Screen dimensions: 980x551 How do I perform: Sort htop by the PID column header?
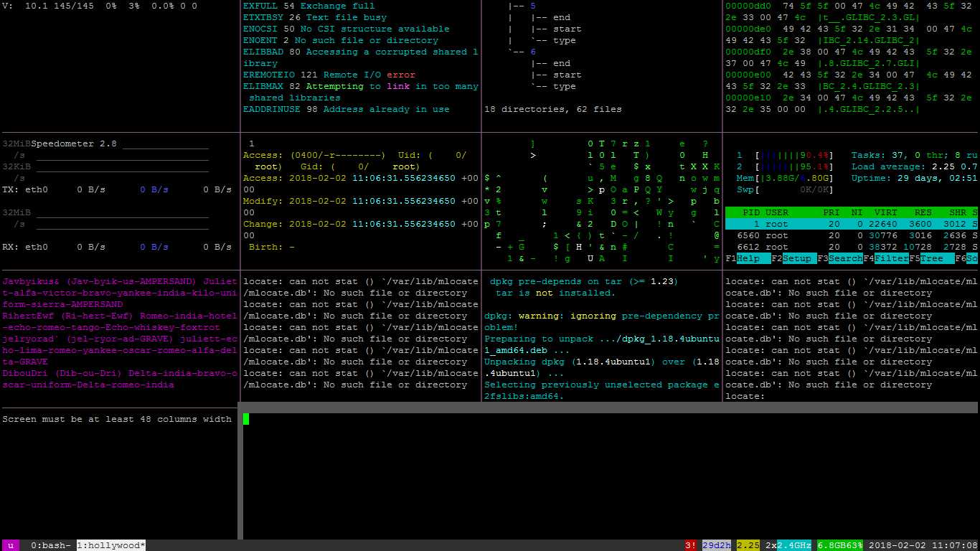click(x=751, y=212)
